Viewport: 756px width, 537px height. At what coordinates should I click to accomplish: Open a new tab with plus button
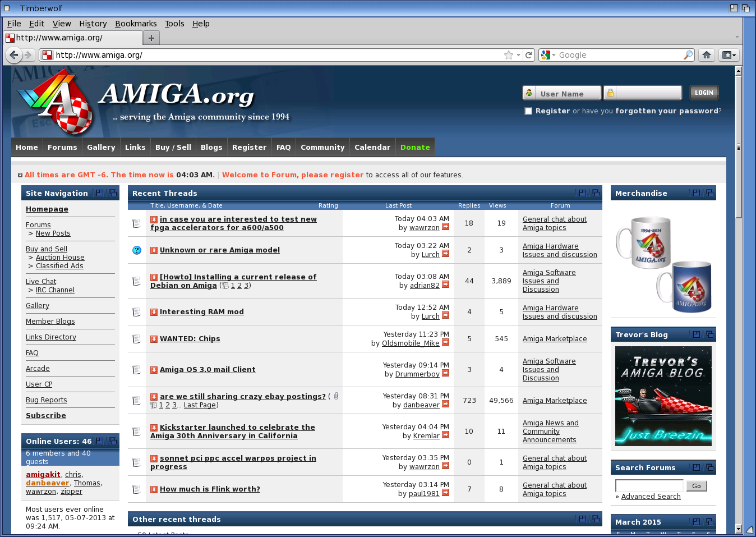151,38
